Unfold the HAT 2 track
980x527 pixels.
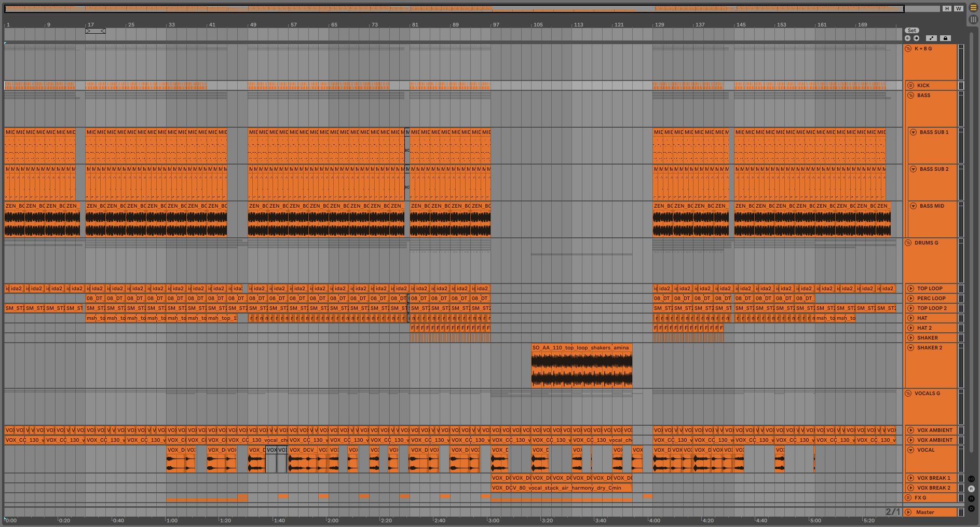pyautogui.click(x=910, y=328)
